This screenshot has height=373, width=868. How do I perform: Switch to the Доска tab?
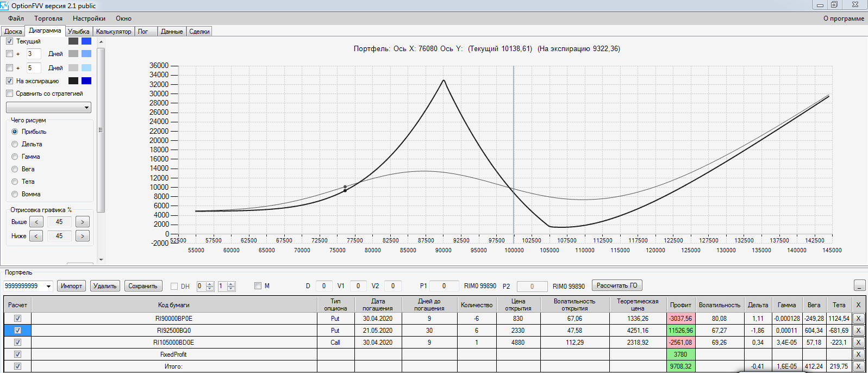(13, 32)
